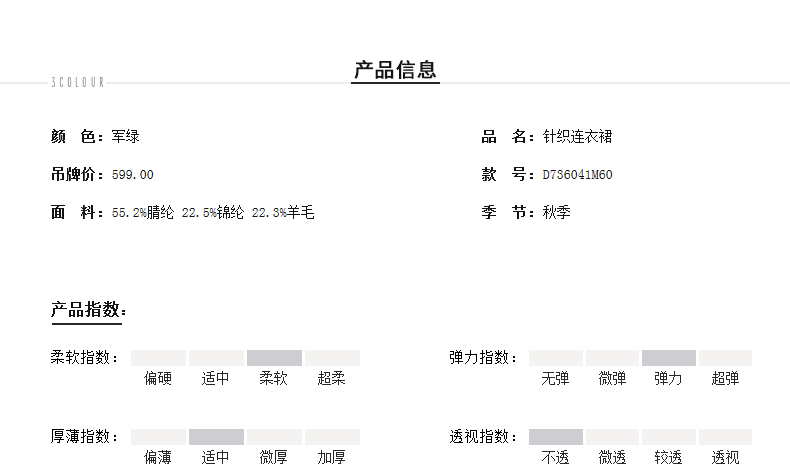Click the 微厚 thickness label
This screenshot has height=471, width=790.
274,457
